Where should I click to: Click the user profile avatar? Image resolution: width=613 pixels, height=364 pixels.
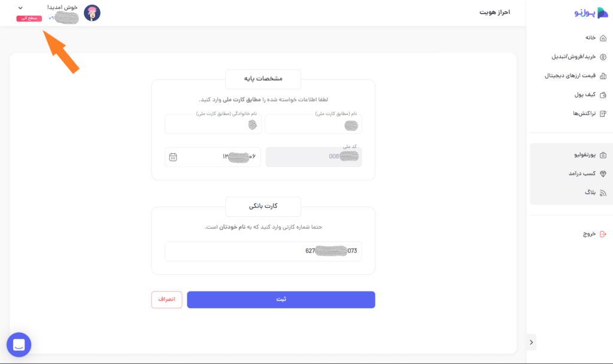tap(92, 13)
